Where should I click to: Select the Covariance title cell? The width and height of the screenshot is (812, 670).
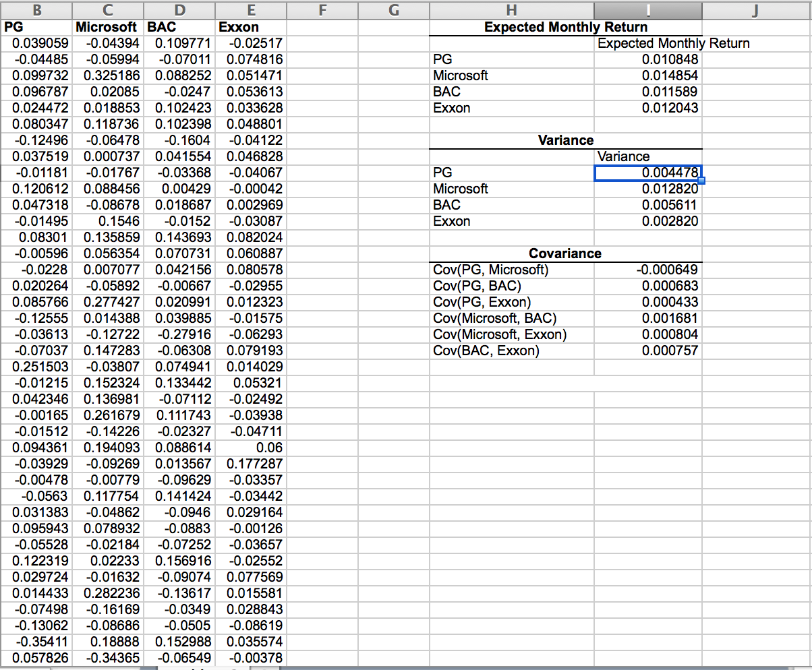tap(565, 253)
